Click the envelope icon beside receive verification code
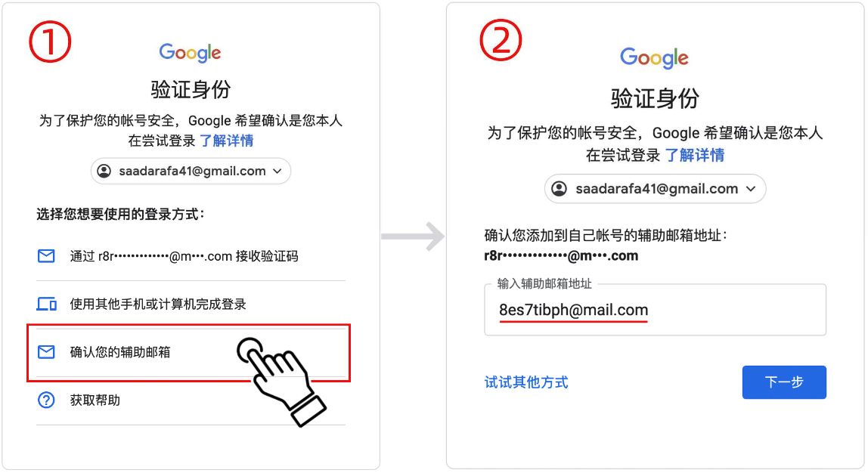 click(x=46, y=256)
